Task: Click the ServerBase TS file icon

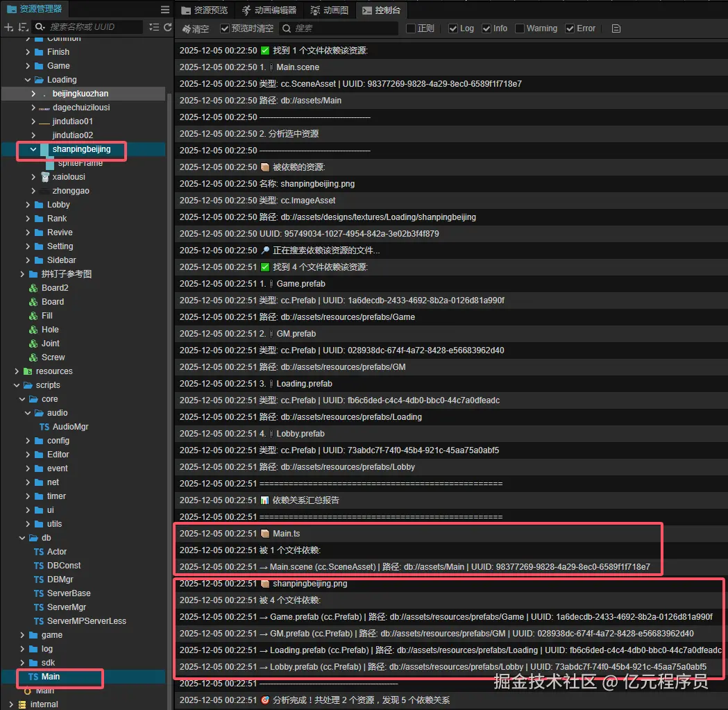Action: pyautogui.click(x=39, y=593)
